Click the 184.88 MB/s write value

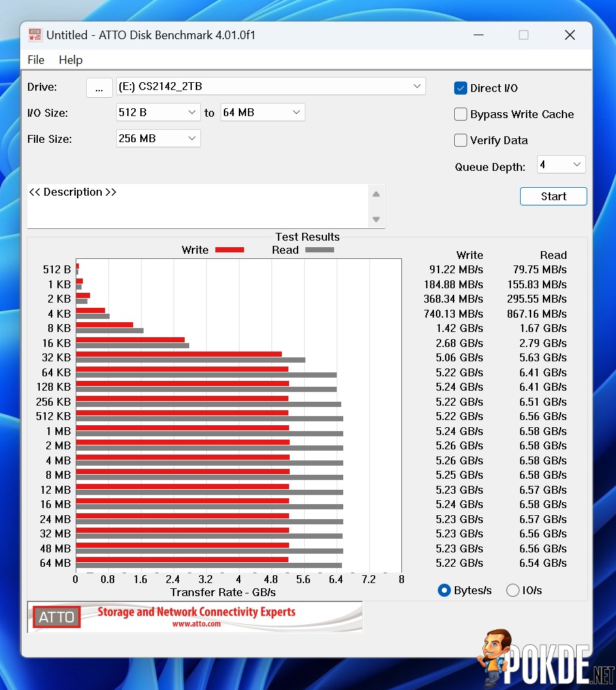tap(454, 285)
